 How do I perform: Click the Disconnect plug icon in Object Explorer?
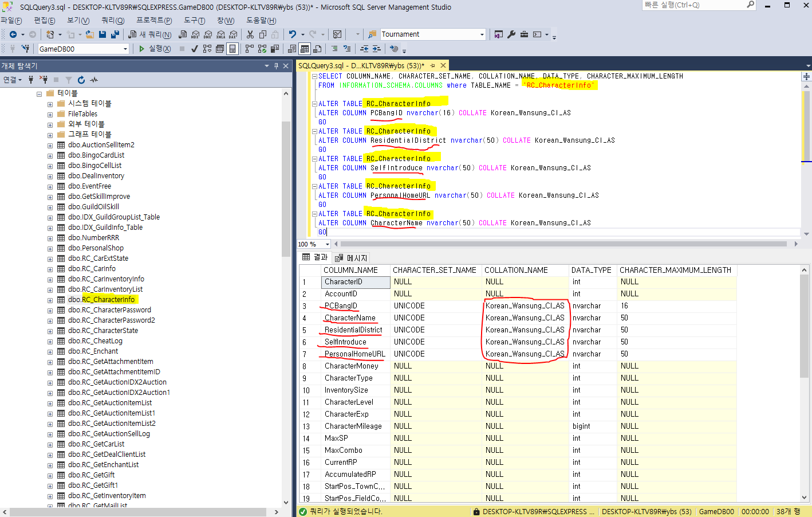(x=44, y=80)
